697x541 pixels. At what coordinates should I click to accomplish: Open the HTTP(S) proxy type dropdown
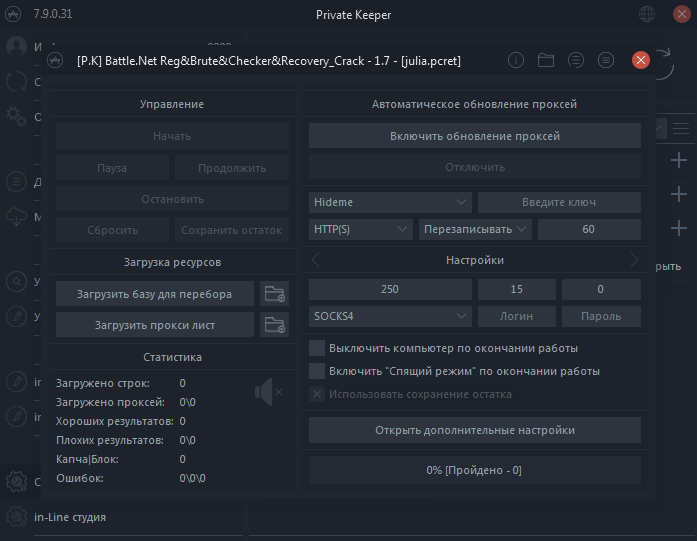click(x=361, y=229)
